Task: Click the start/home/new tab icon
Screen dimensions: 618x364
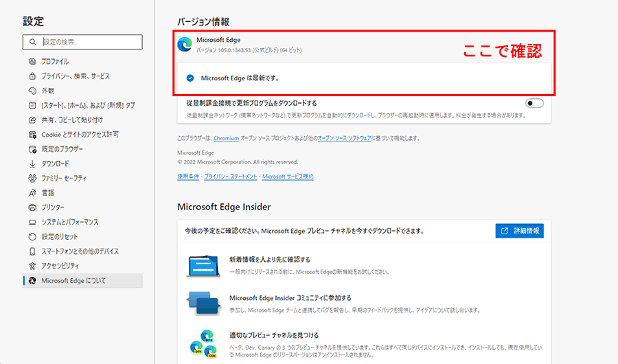Action: [32, 105]
